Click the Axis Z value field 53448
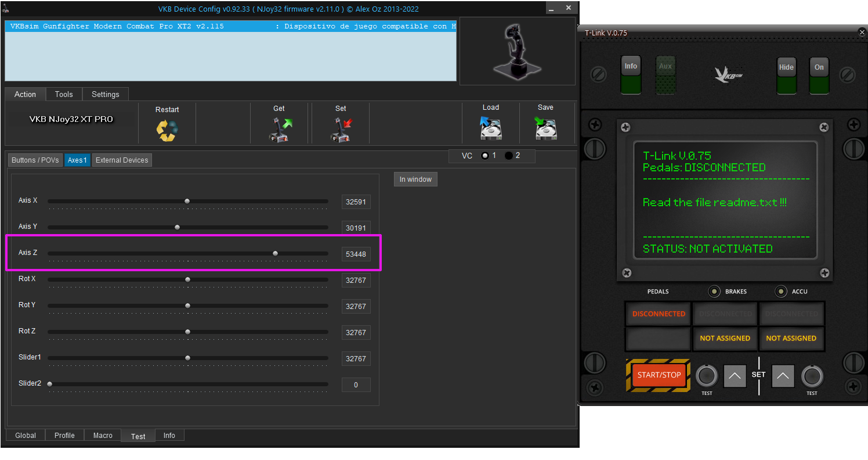 (x=356, y=254)
